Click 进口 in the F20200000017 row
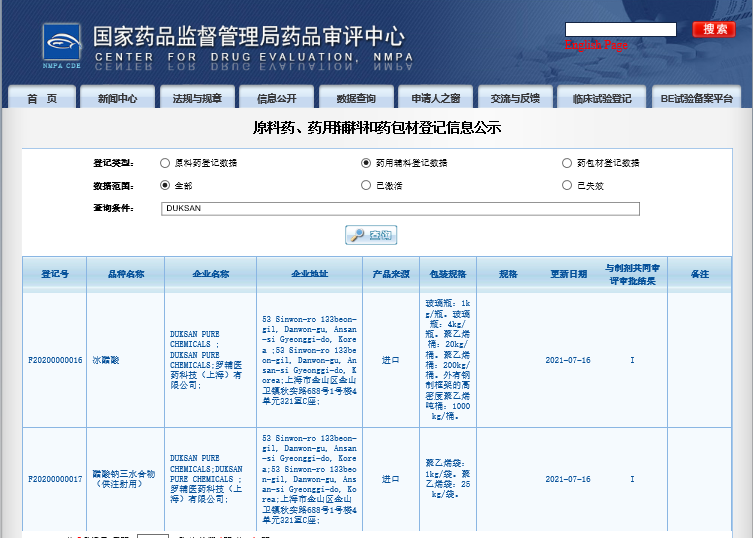The height and width of the screenshot is (538, 753). click(390, 479)
